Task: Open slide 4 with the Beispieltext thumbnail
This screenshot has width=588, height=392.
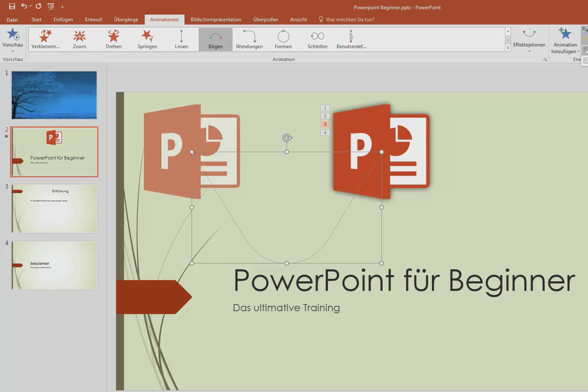Action: tap(53, 265)
